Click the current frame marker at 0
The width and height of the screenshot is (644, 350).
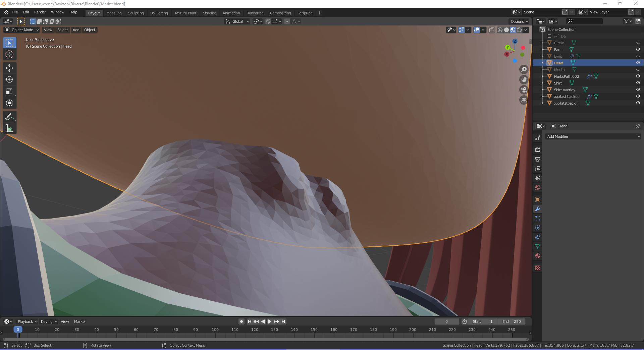point(18,330)
